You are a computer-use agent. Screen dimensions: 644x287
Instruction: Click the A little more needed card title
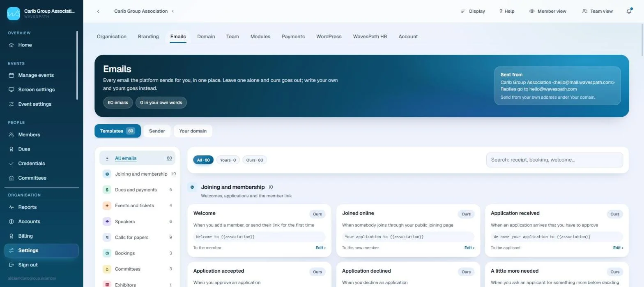(515, 271)
